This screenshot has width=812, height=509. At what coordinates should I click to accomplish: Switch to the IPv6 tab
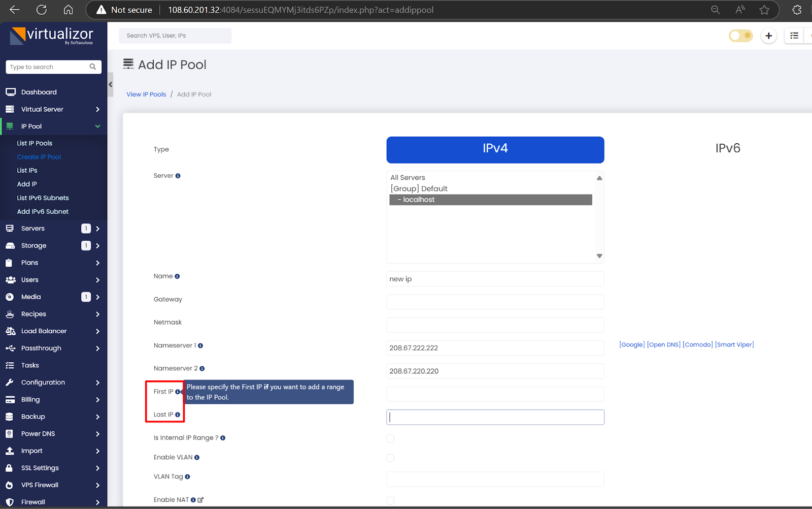728,148
